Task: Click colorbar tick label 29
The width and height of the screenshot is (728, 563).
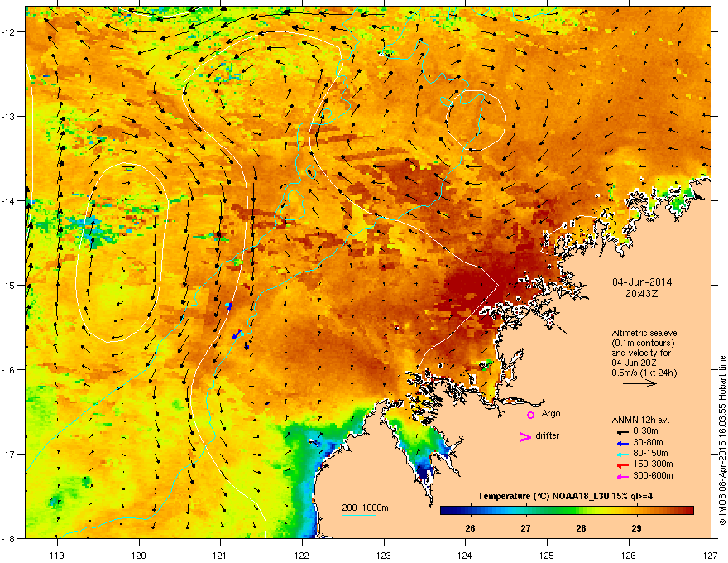Action: point(636,528)
